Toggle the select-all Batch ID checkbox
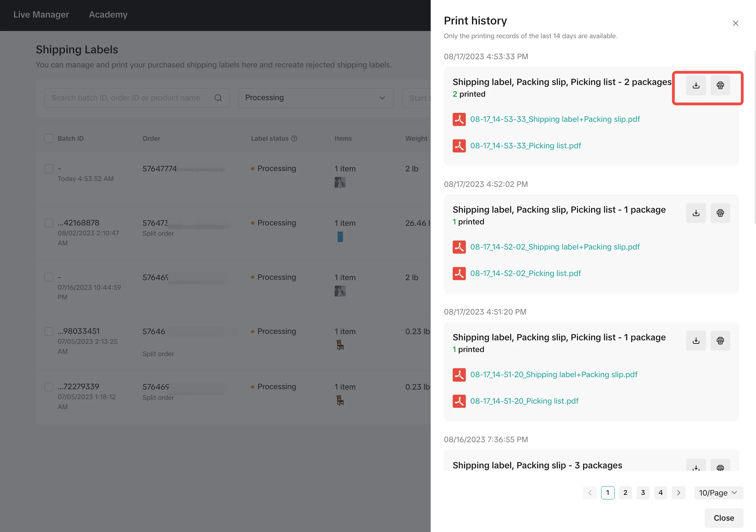Viewport: 756px width, 532px height. click(49, 138)
